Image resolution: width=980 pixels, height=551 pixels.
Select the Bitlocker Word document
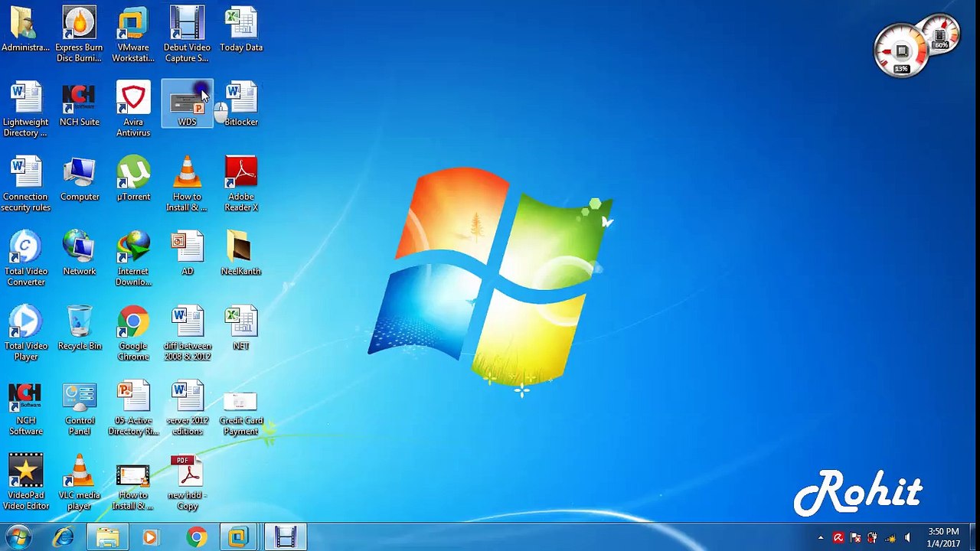point(241,105)
